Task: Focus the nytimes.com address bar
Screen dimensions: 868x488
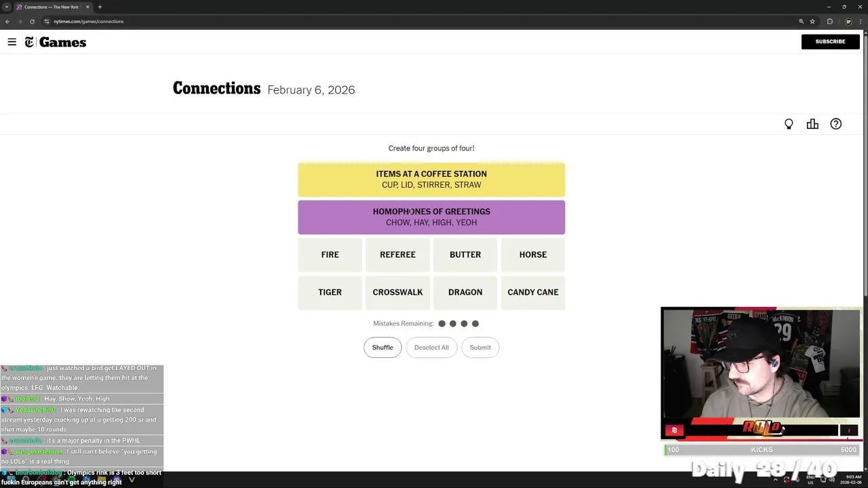Action: (x=420, y=21)
